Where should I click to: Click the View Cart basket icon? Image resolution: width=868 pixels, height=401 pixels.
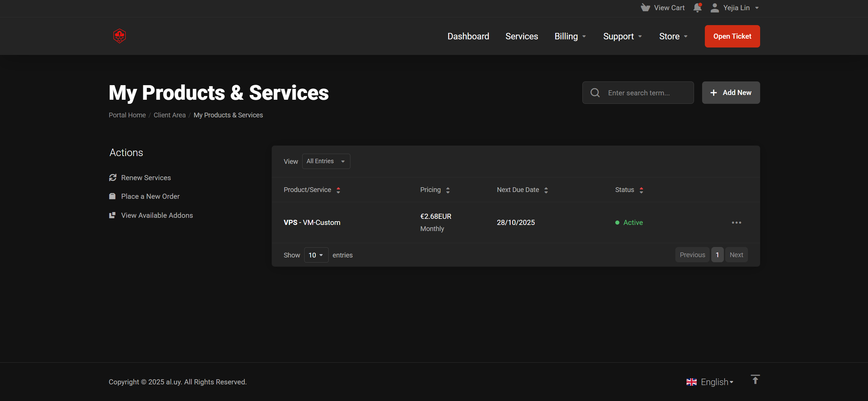tap(645, 7)
